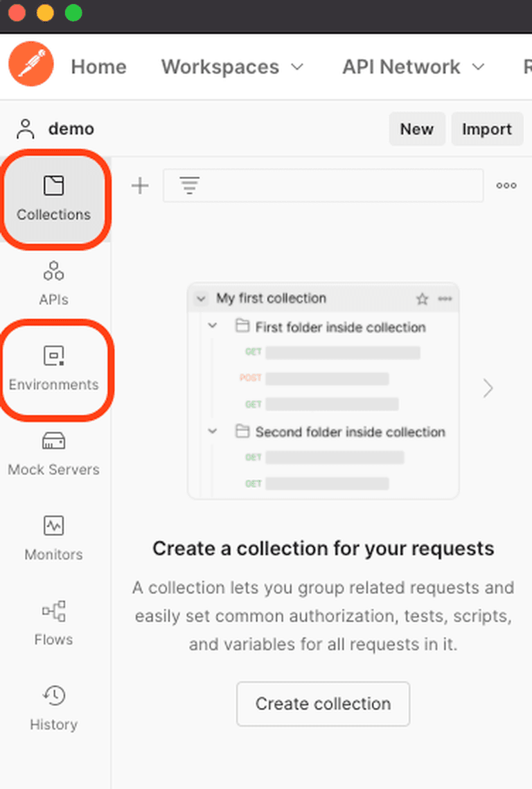Open the Flows sidebar tab

[54, 623]
